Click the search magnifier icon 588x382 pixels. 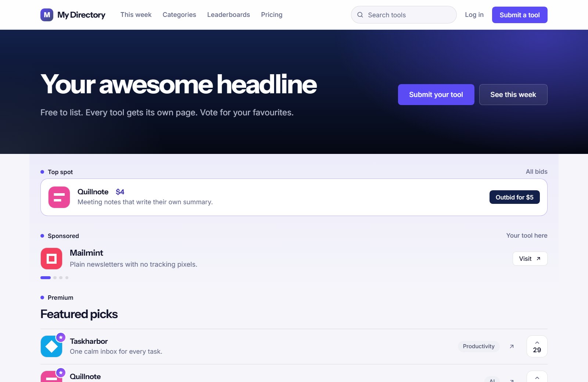[360, 15]
